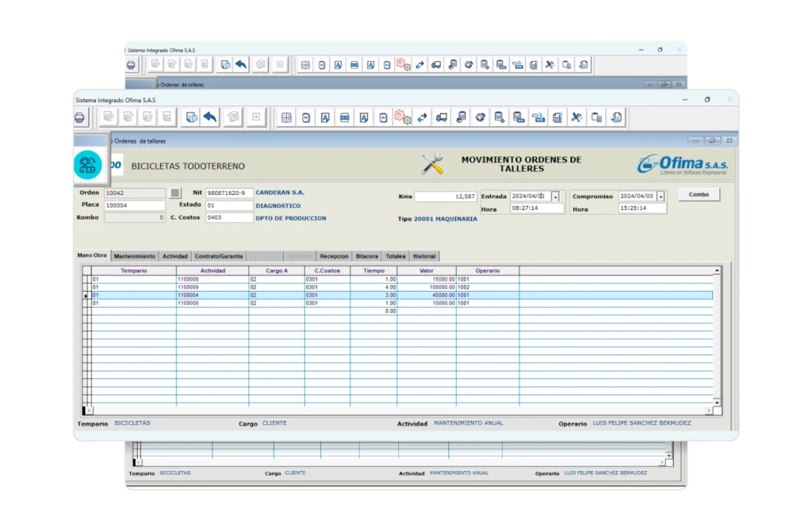Click the printer icon in front window toolbar
The image size is (812, 520).
(x=79, y=117)
